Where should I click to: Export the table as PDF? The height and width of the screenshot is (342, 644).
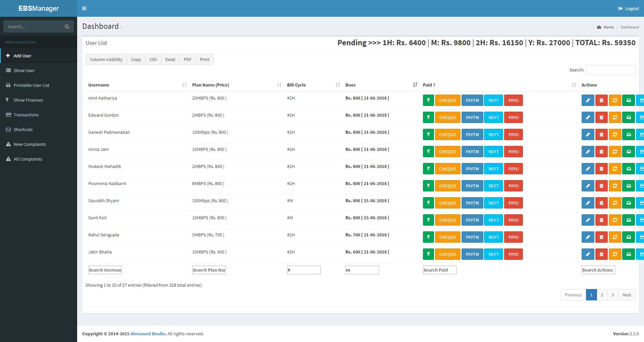187,59
